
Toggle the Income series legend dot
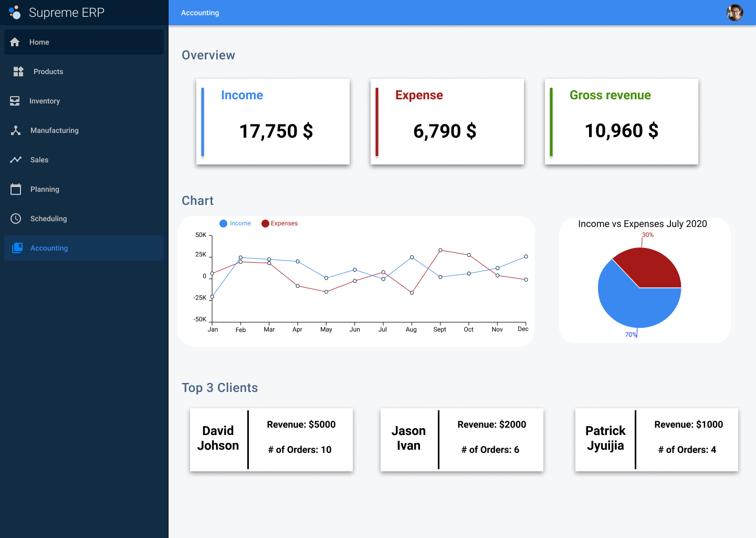click(223, 223)
